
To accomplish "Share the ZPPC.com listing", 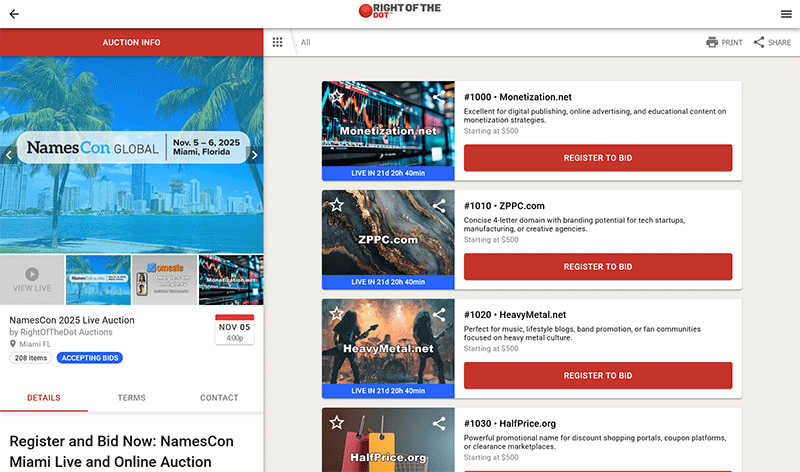I will (x=439, y=205).
